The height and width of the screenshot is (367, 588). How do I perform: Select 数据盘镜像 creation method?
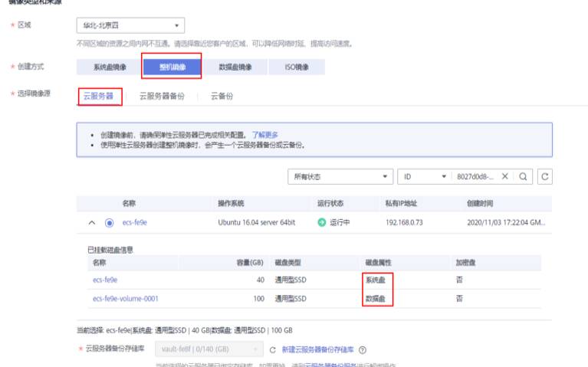(x=235, y=67)
